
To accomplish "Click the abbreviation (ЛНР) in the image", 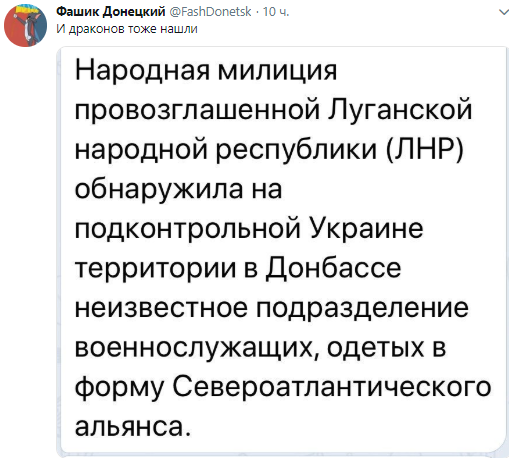I will (x=425, y=149).
